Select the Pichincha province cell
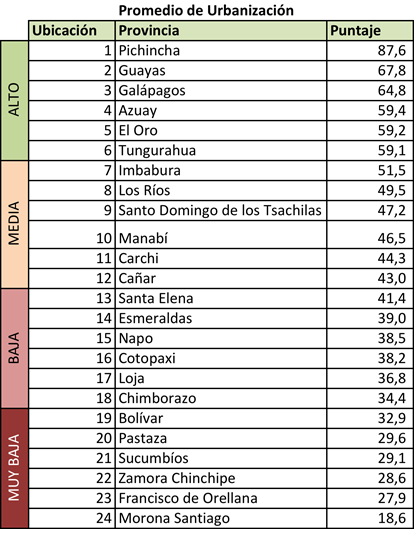This screenshot has width=414, height=539. 221,51
